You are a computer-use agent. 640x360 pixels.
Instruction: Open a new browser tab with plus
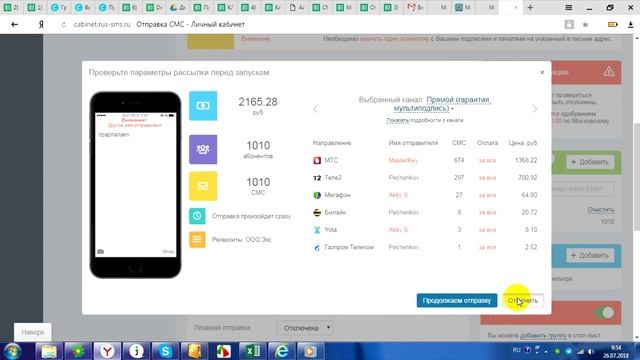[530, 7]
